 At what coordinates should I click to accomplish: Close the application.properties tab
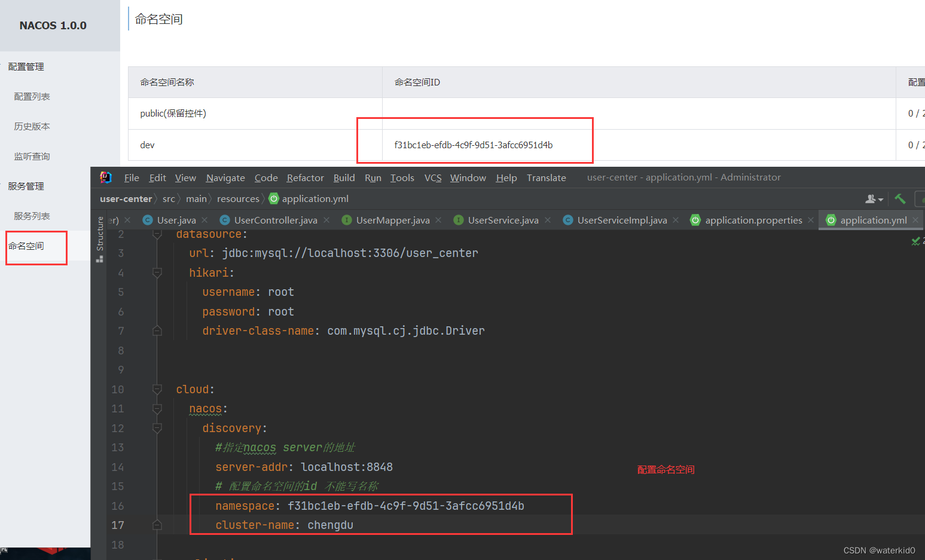pyautogui.click(x=811, y=220)
